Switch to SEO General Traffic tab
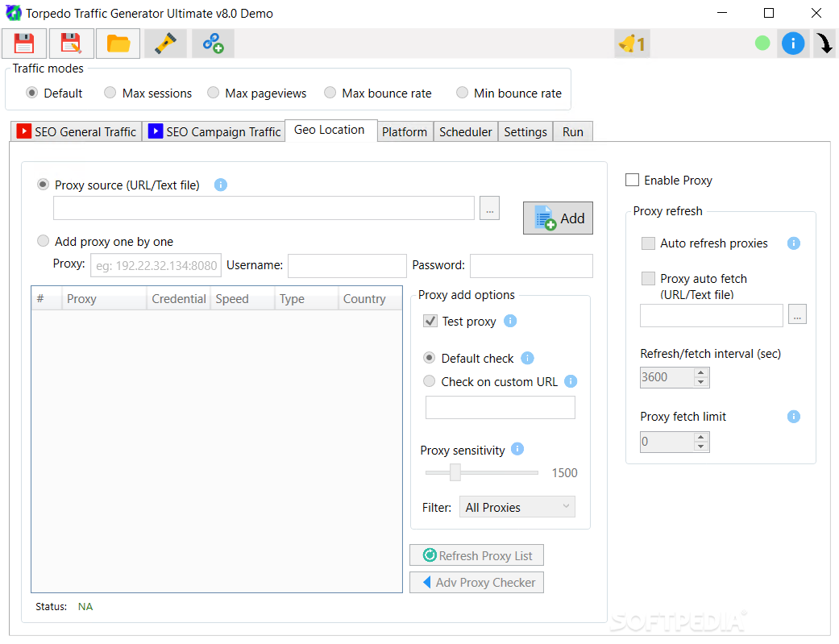The image size is (839, 644). point(76,131)
